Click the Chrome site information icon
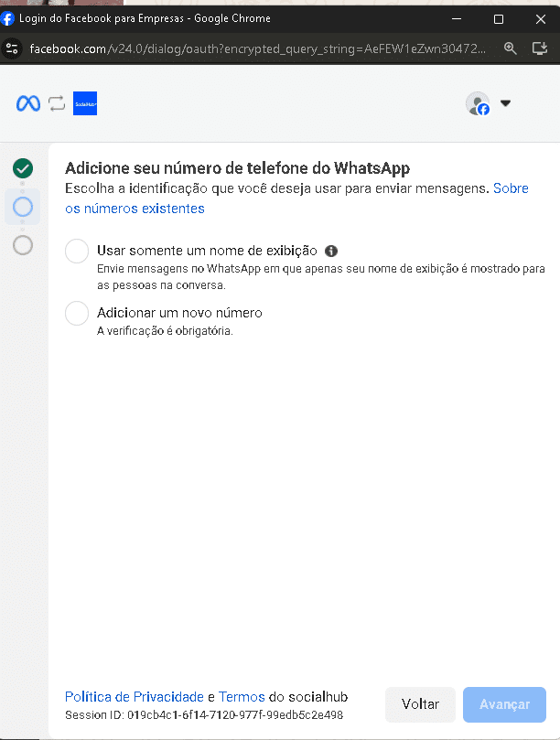Viewport: 560px width, 740px height. click(x=12, y=48)
